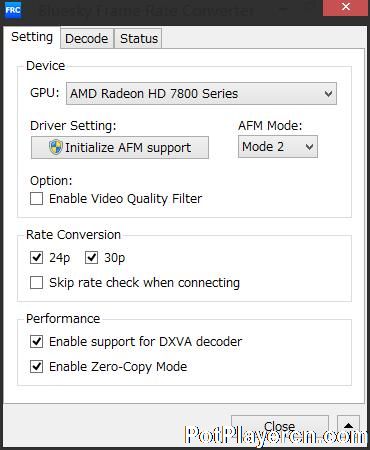370x450 pixels.
Task: Click the Skip rate check label text
Action: point(144,283)
